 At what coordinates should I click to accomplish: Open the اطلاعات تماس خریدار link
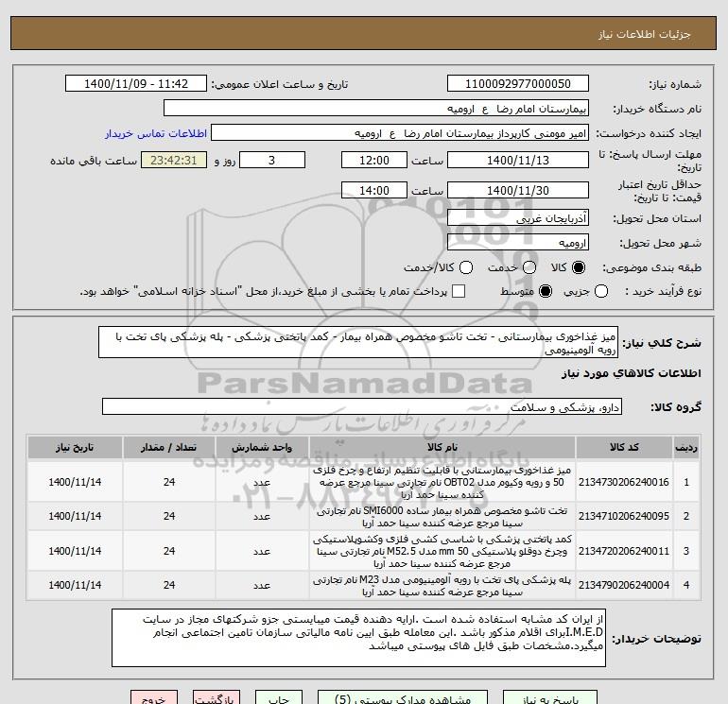click(x=156, y=133)
